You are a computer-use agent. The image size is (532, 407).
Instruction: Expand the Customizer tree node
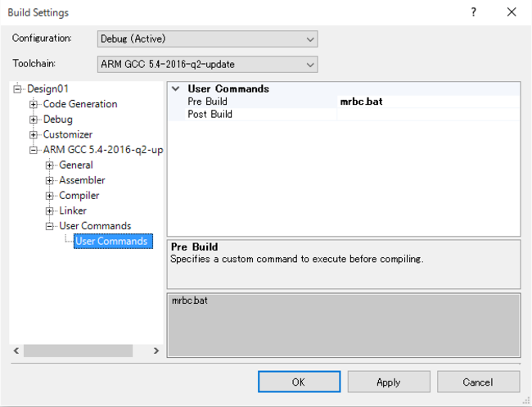pyautogui.click(x=34, y=134)
